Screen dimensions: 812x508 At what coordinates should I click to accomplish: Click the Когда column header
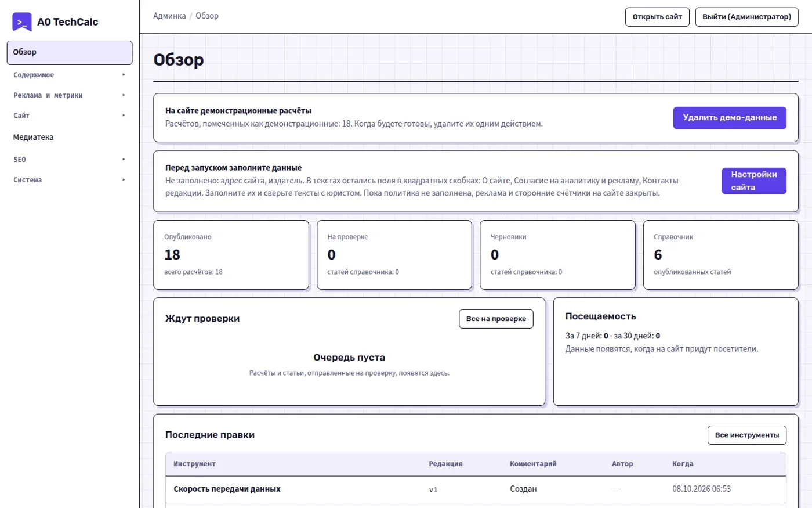click(683, 464)
